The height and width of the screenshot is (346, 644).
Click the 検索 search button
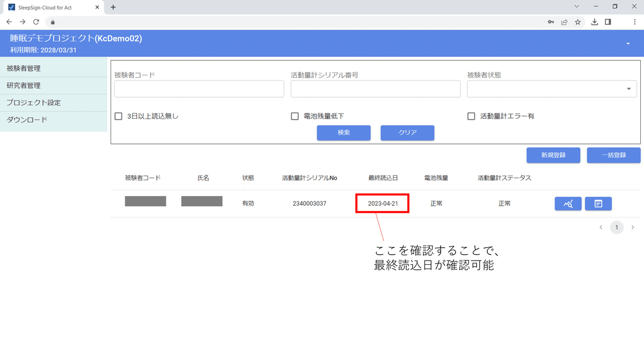(343, 133)
